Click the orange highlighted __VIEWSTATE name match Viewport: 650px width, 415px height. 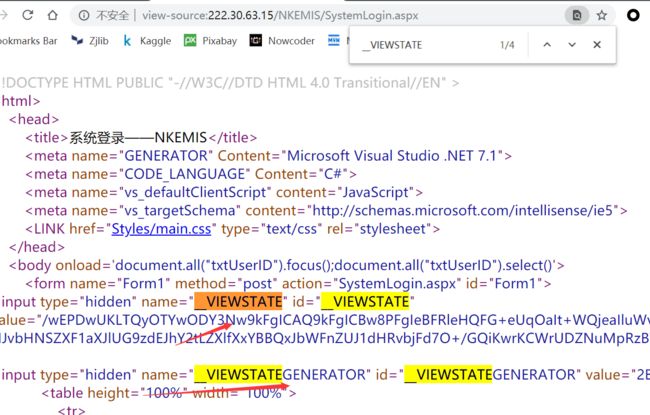(x=238, y=301)
